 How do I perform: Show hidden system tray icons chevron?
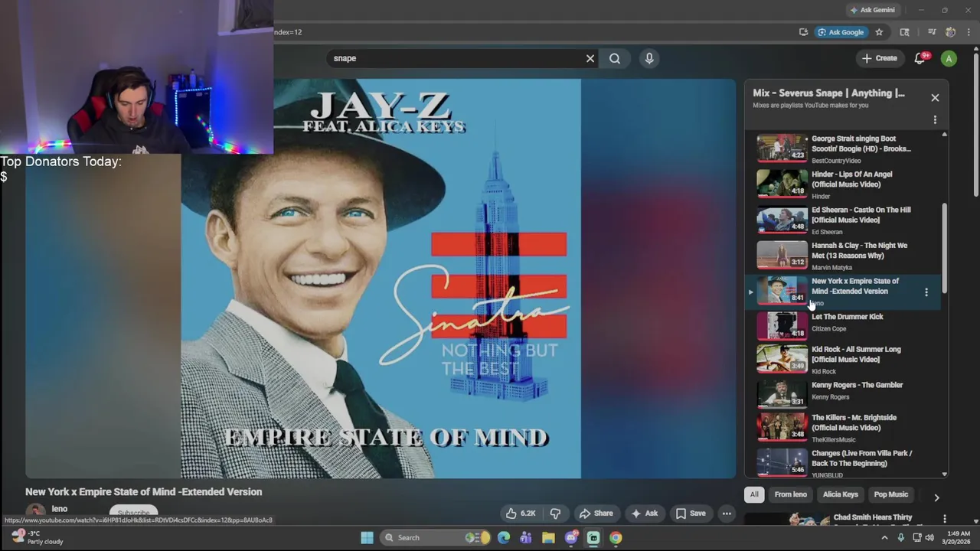885,538
